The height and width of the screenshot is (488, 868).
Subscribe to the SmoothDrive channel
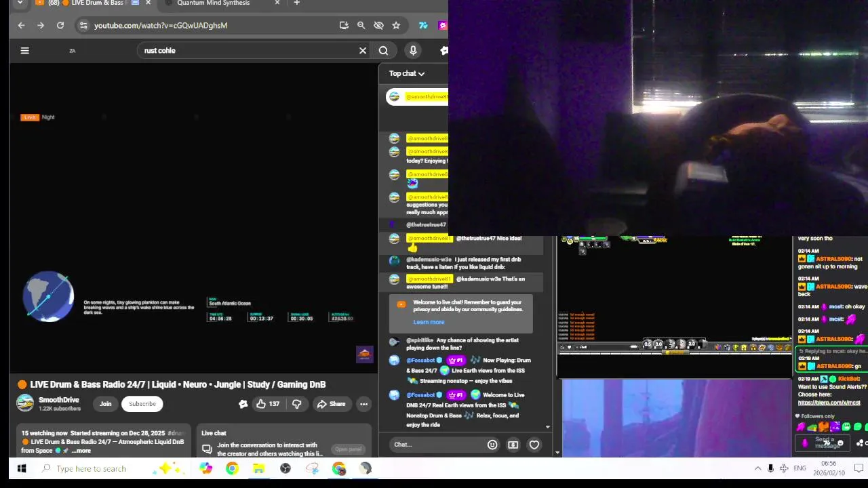(x=142, y=404)
